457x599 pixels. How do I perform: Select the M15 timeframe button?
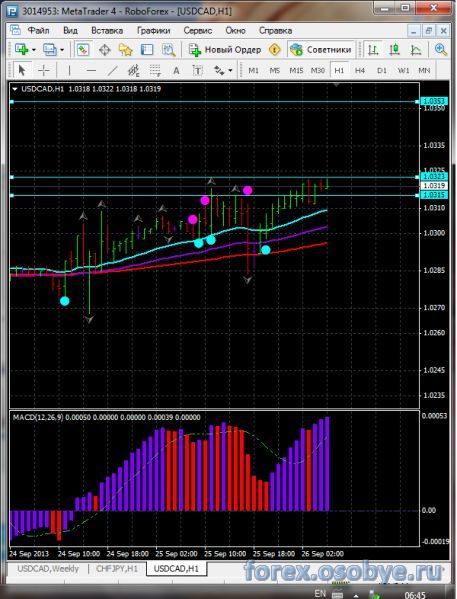(296, 71)
